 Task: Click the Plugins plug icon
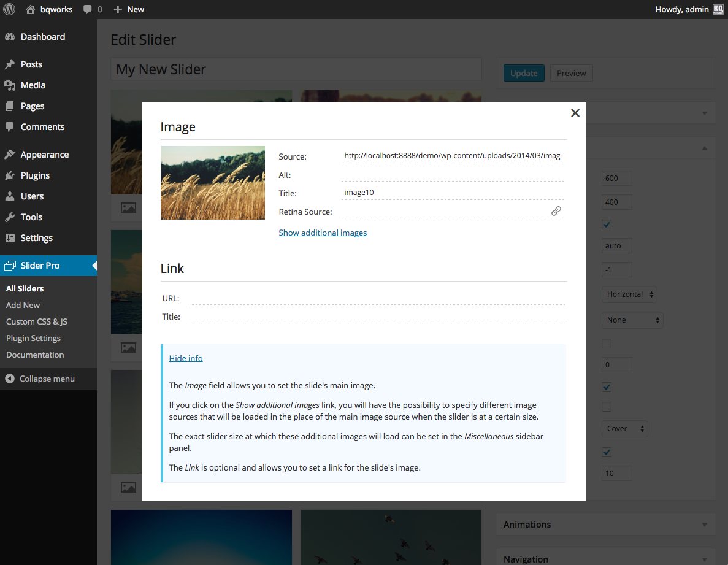pyautogui.click(x=10, y=175)
